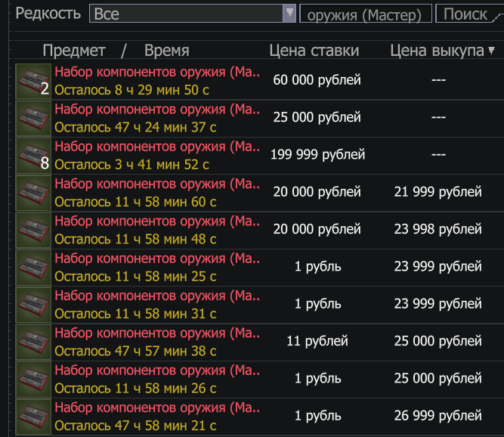Open the Редкость dropdown showing Все
Screen dimensions: 504x437
[x=192, y=14]
